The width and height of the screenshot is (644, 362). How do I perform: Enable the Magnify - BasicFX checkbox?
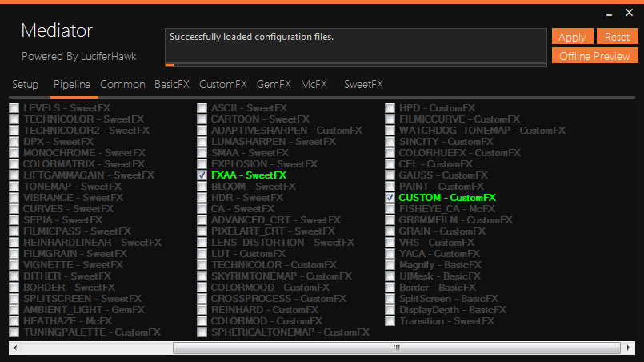(390, 265)
